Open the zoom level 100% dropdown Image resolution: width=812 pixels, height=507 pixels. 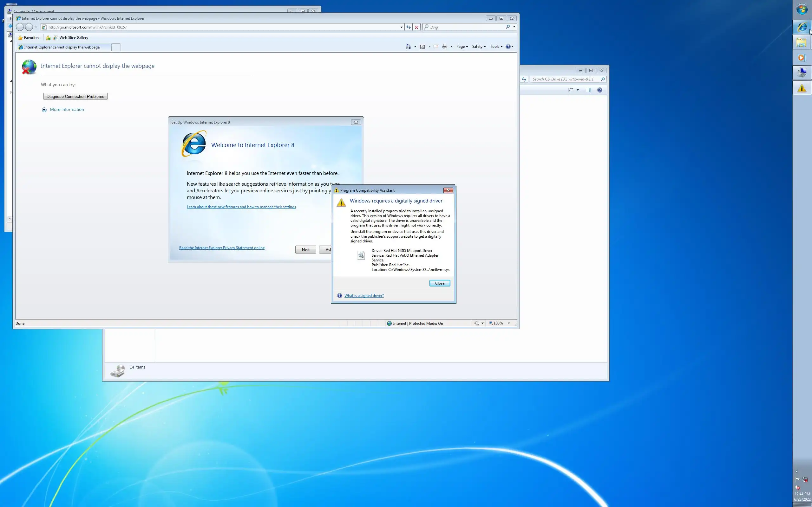[x=509, y=323]
